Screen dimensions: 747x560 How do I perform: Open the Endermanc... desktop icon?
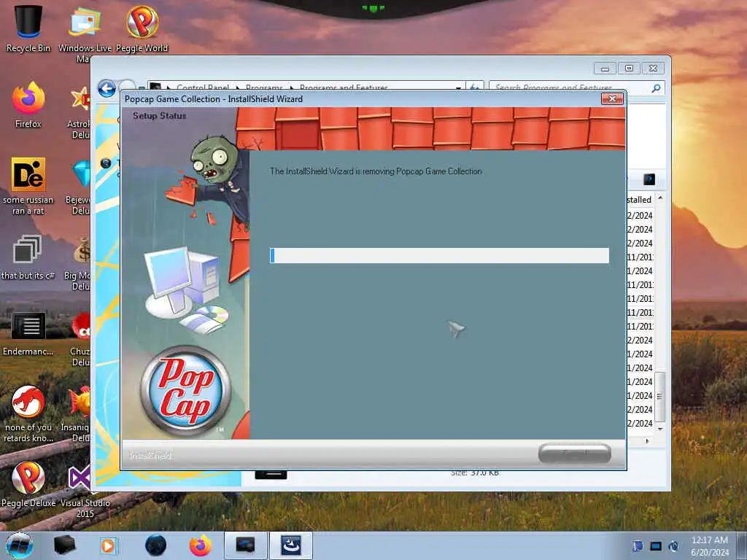point(28,333)
